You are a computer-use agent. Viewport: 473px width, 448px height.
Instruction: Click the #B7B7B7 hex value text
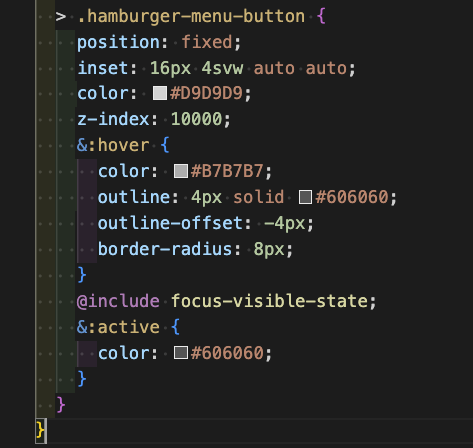pos(227,171)
